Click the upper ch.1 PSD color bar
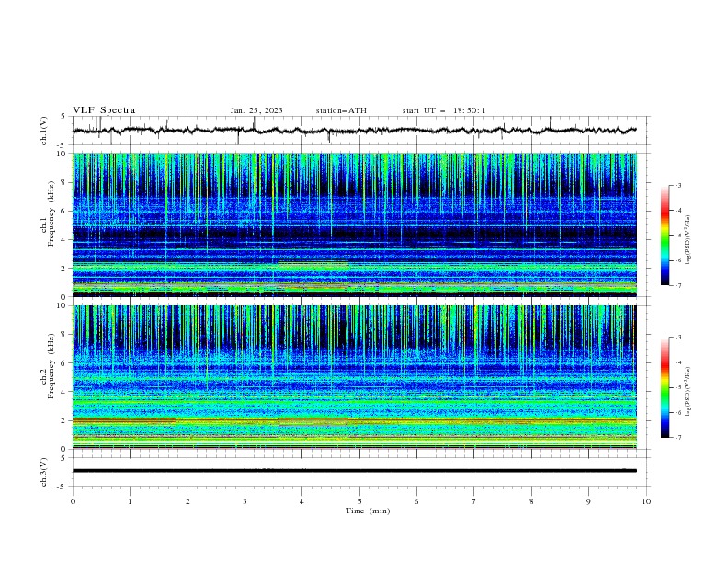This screenshot has height=563, width=728. point(665,235)
